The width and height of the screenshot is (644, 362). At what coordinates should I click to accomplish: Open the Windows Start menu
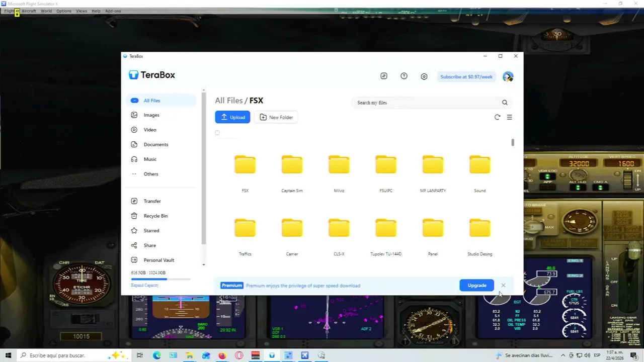[8, 355]
